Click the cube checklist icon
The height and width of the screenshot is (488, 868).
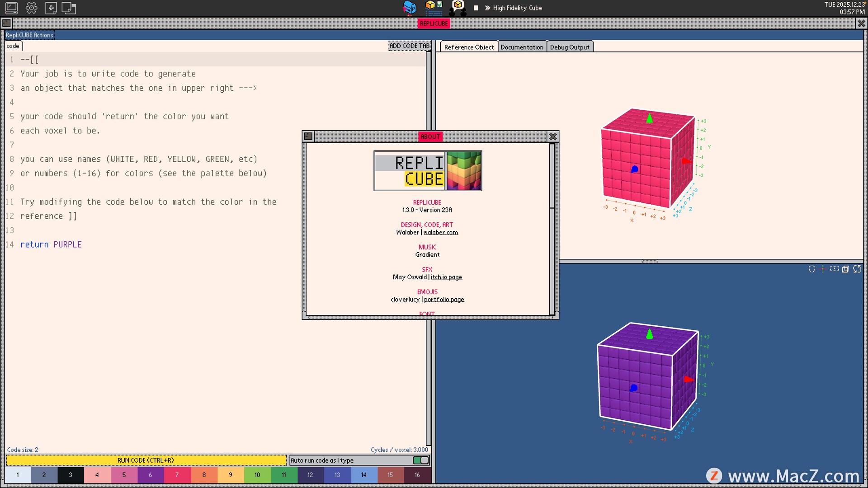pyautogui.click(x=434, y=8)
